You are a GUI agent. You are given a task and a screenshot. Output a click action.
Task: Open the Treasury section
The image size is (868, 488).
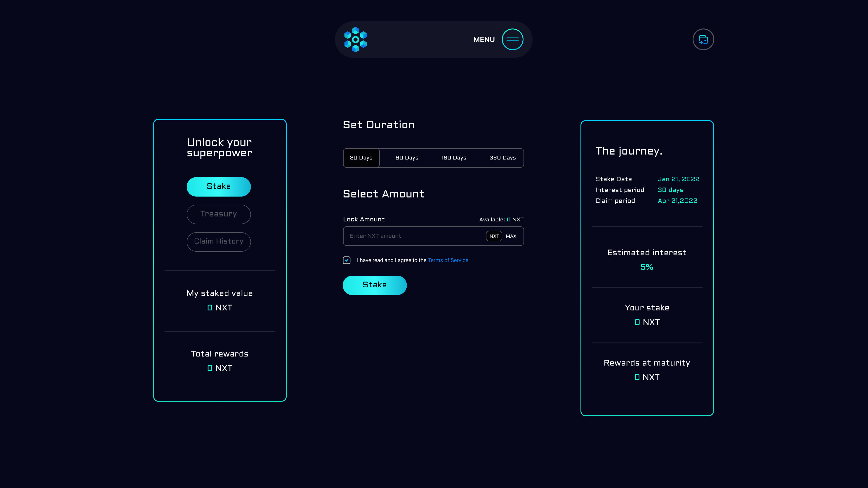point(218,214)
